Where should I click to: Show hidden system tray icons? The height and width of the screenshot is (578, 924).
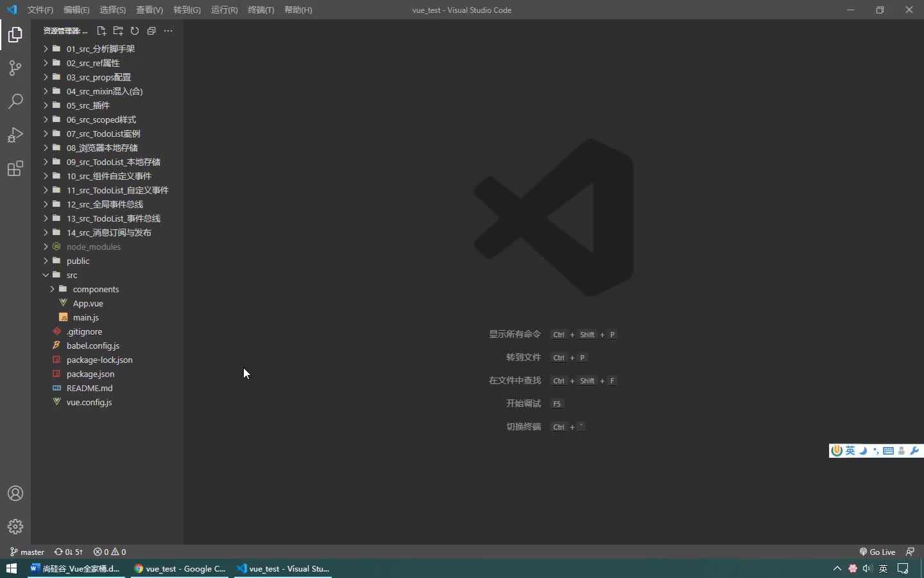[837, 568]
